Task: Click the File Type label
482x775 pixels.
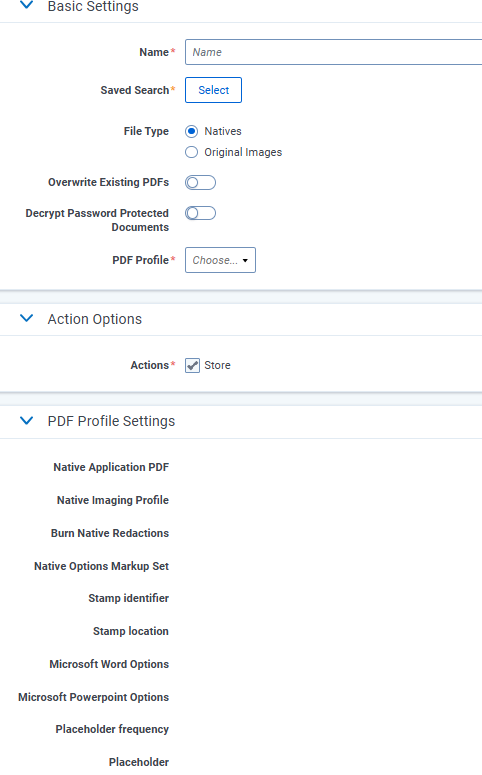Action: coord(146,131)
